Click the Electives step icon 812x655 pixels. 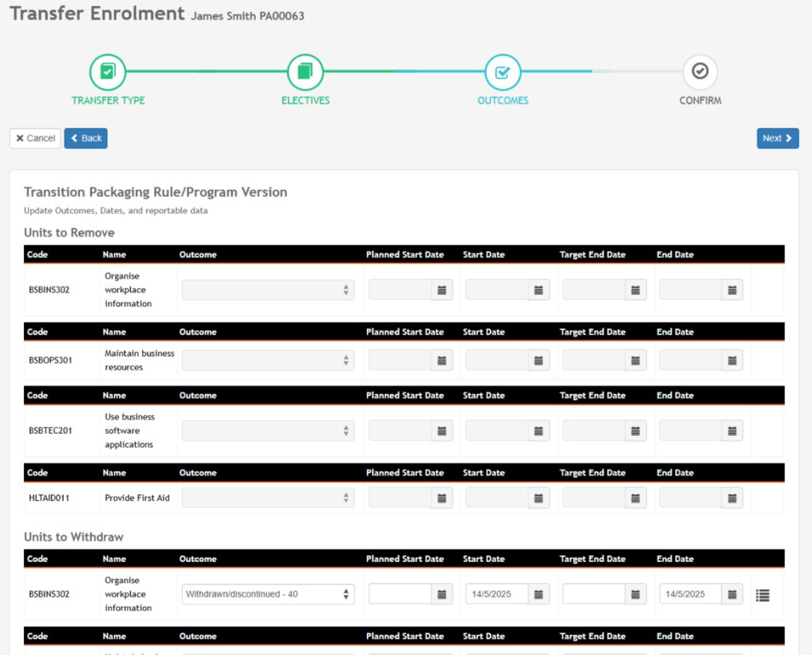(x=305, y=72)
